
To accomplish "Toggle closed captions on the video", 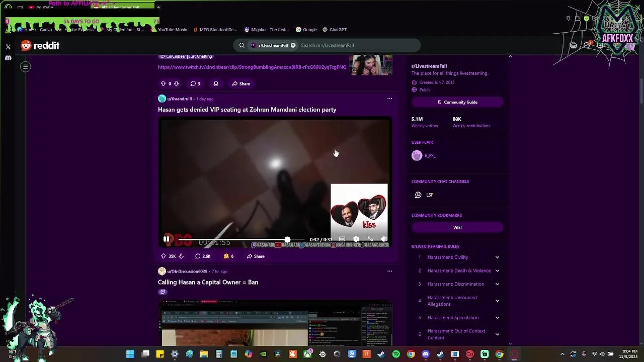I will click(342, 239).
